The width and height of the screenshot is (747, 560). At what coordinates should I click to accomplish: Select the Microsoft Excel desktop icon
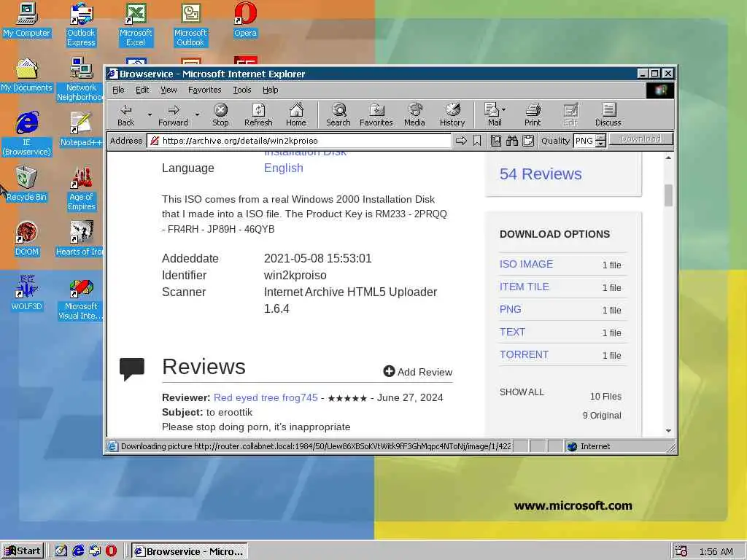pos(136,25)
